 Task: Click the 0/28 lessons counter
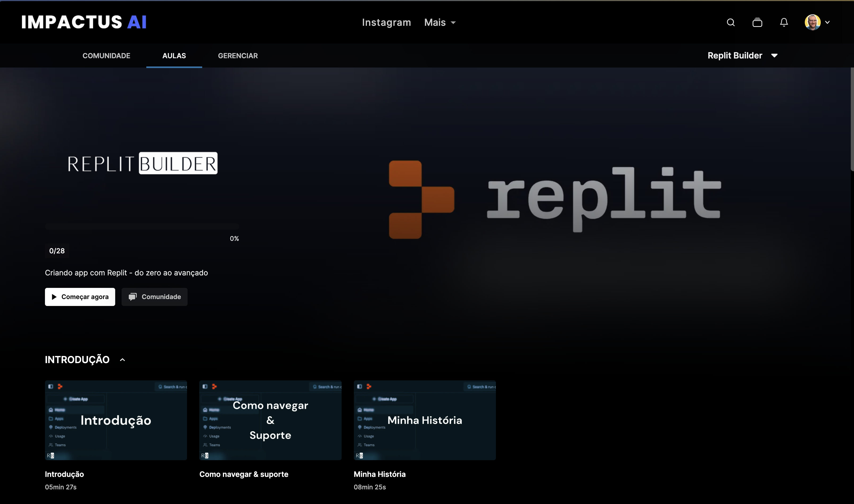[x=57, y=251]
